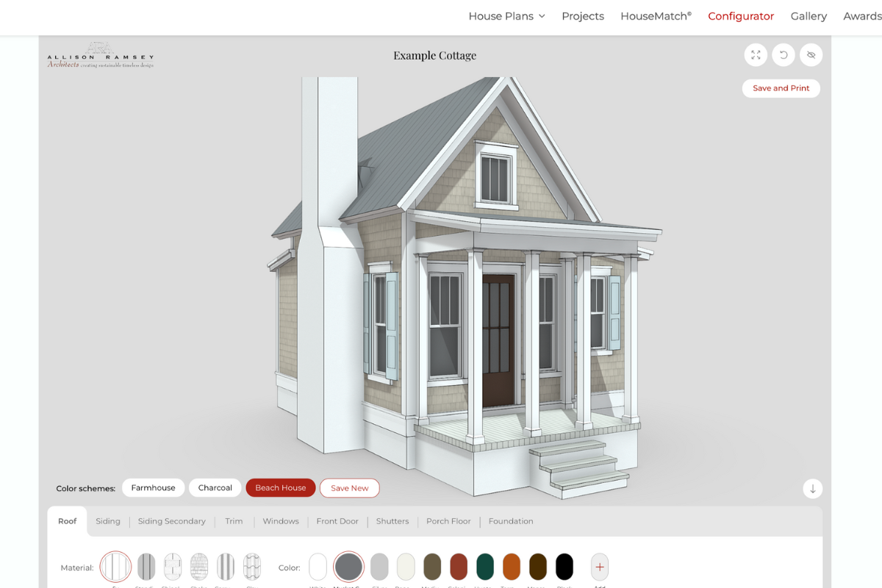The height and width of the screenshot is (588, 882).
Task: Open the Awards nav link
Action: coord(862,16)
